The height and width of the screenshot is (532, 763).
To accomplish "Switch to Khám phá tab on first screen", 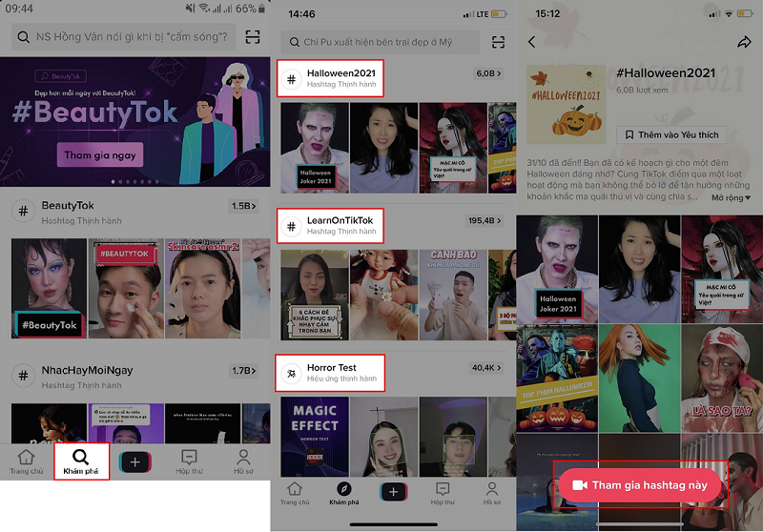I will 81,462.
